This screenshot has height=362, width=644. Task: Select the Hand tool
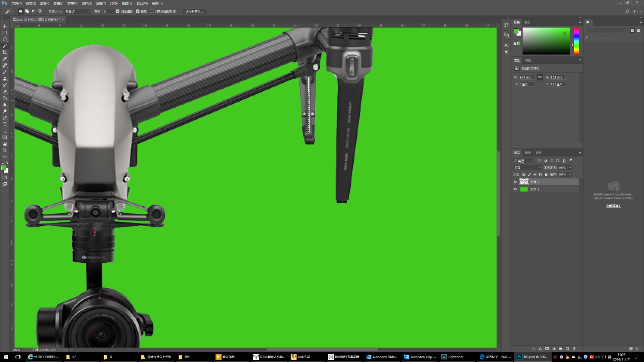[5, 144]
